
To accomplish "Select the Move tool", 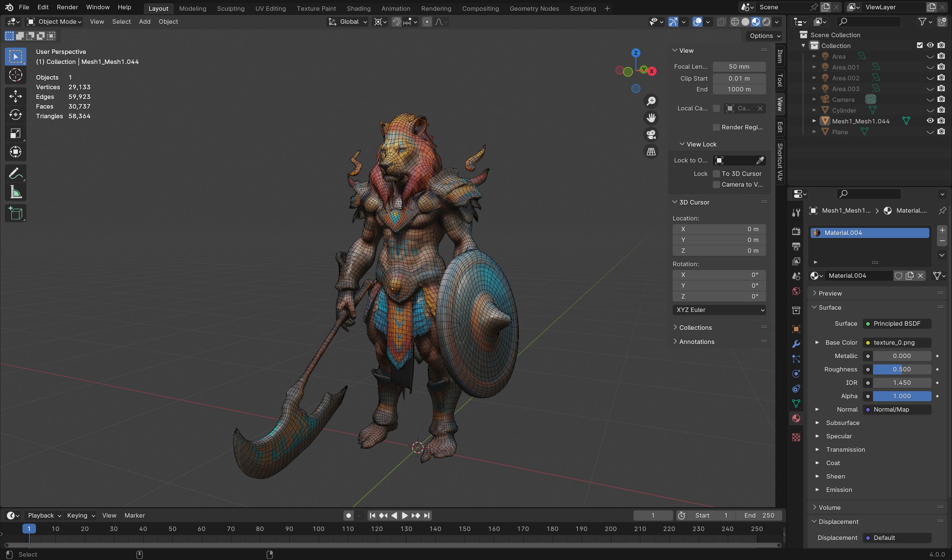I will click(16, 96).
